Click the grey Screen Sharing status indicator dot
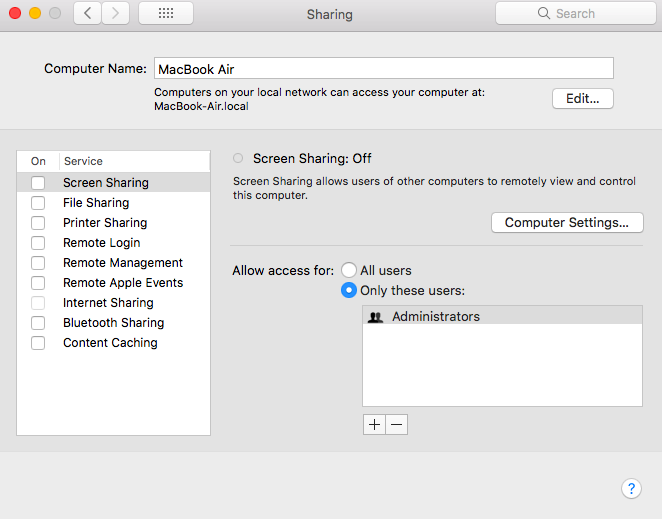The image size is (662, 519). 238,158
